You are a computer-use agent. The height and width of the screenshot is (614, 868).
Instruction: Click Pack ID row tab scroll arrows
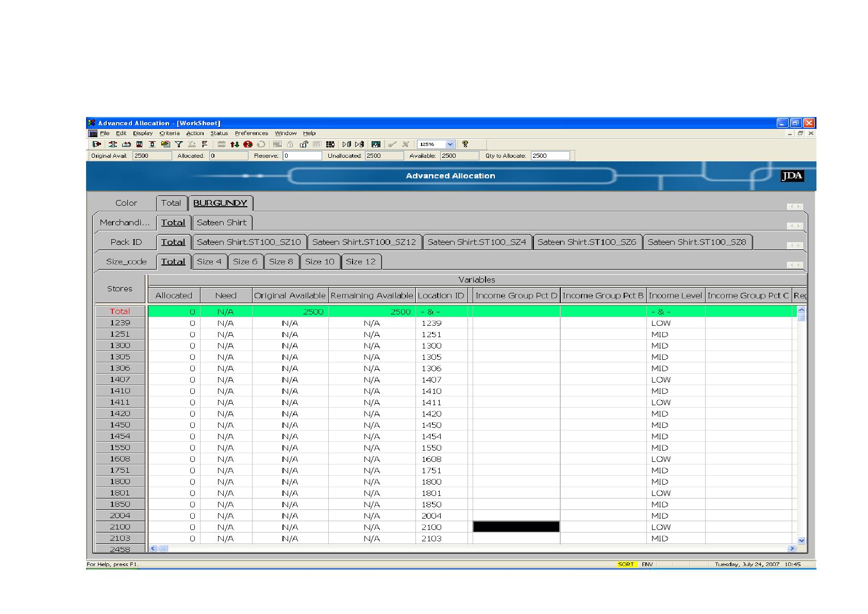[x=795, y=246]
